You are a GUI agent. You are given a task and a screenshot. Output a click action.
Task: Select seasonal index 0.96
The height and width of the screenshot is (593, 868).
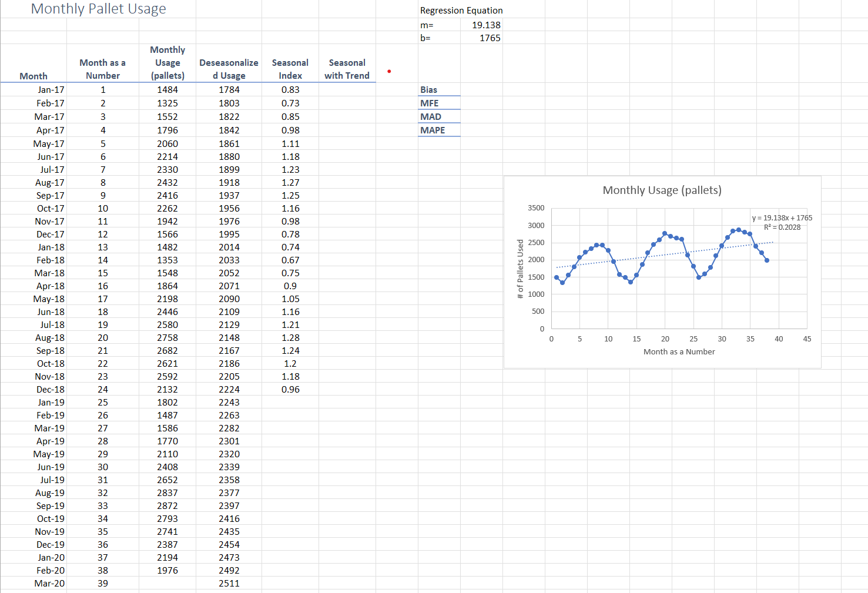tap(290, 390)
